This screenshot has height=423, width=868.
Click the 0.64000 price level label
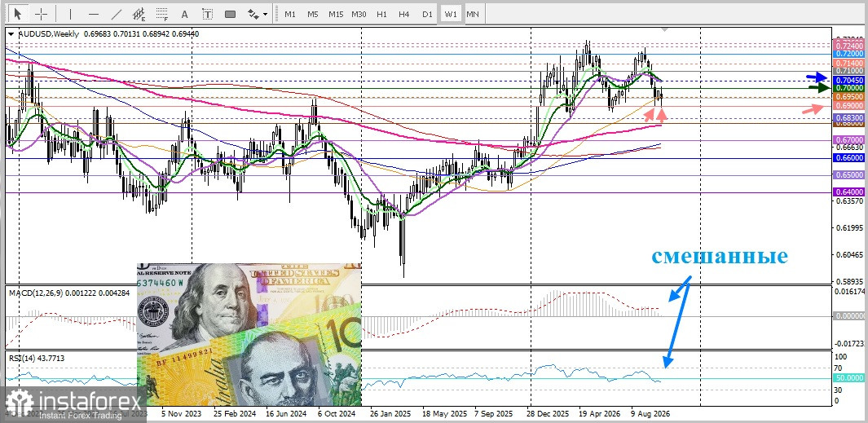pos(848,192)
